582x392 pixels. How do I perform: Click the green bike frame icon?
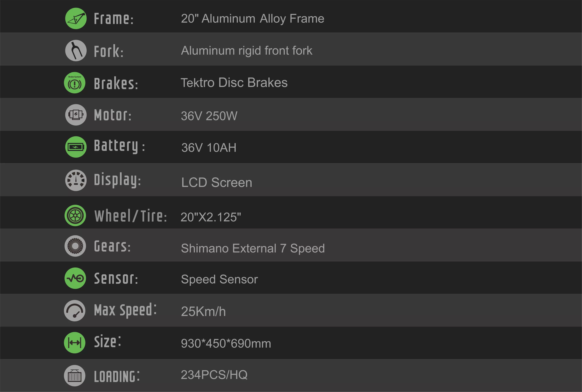pos(76,18)
